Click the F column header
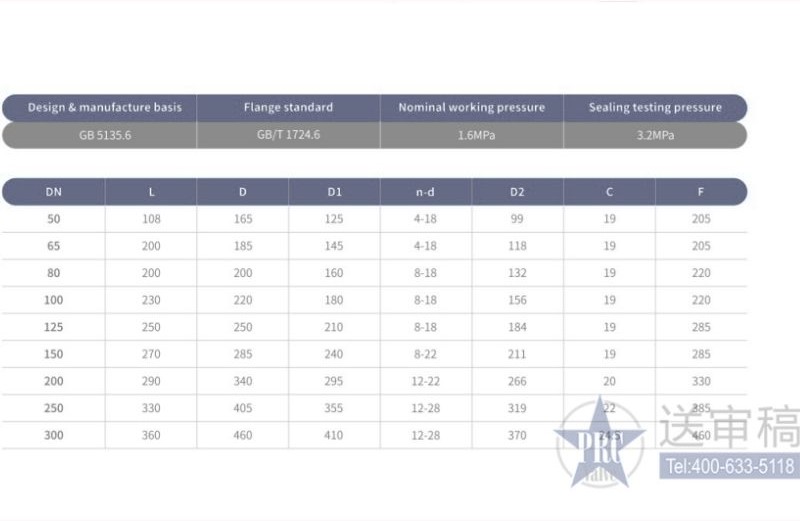The height and width of the screenshot is (521, 800). coord(701,190)
